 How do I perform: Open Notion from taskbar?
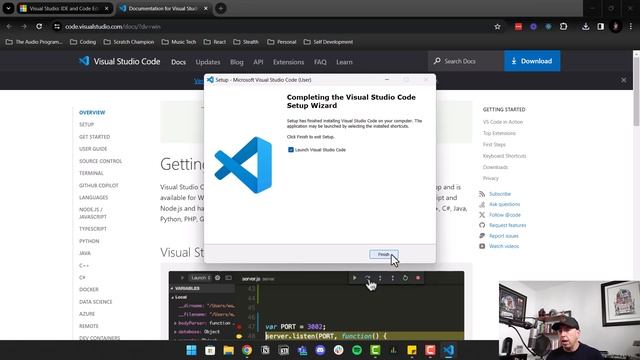pos(265,350)
